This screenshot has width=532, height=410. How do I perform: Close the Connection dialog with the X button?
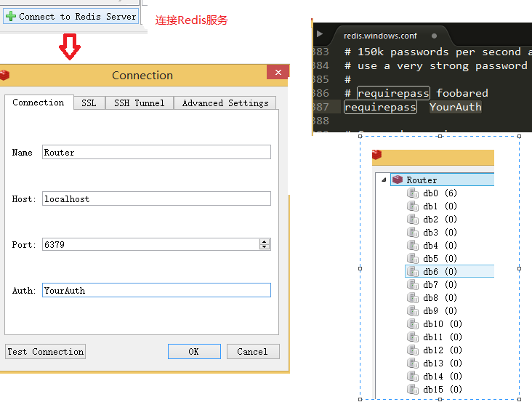tap(278, 72)
